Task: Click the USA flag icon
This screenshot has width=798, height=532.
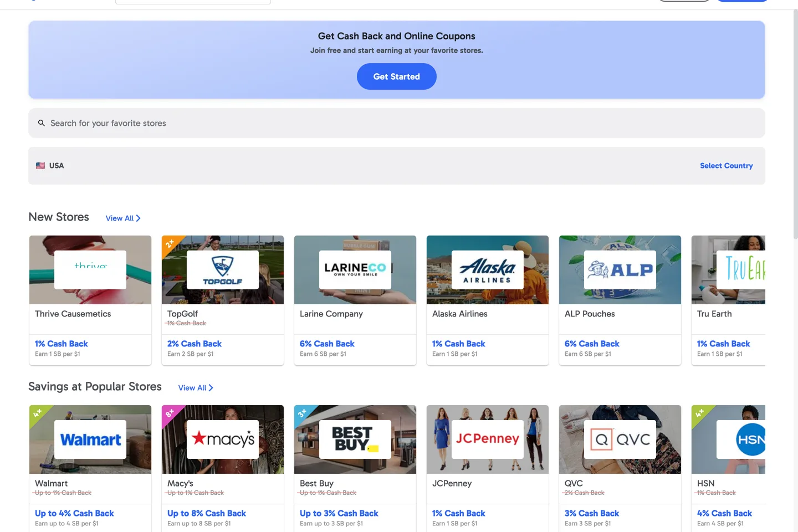Action: (x=40, y=166)
